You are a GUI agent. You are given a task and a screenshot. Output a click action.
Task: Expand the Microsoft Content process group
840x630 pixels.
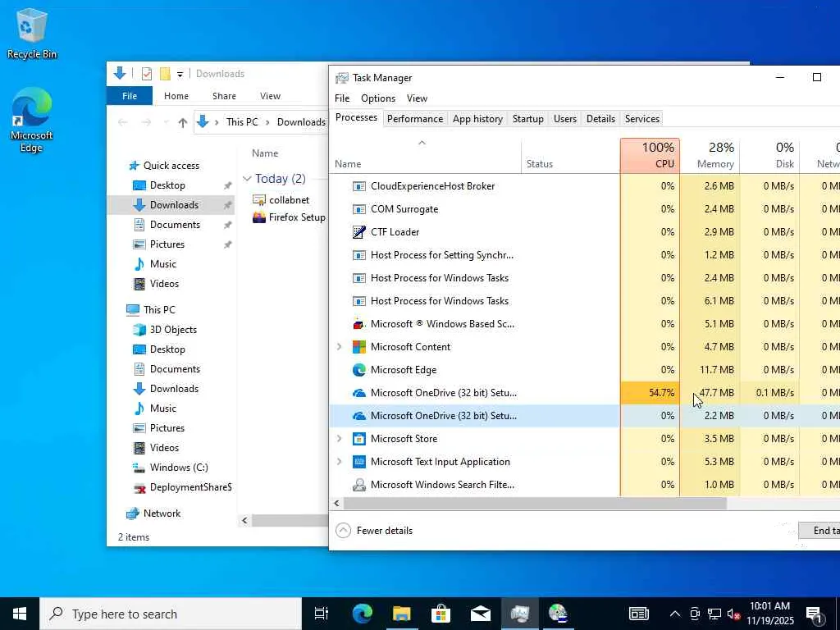coord(339,347)
